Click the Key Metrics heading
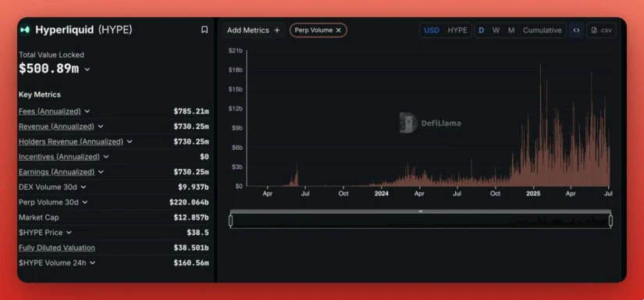644x300 pixels. point(40,95)
